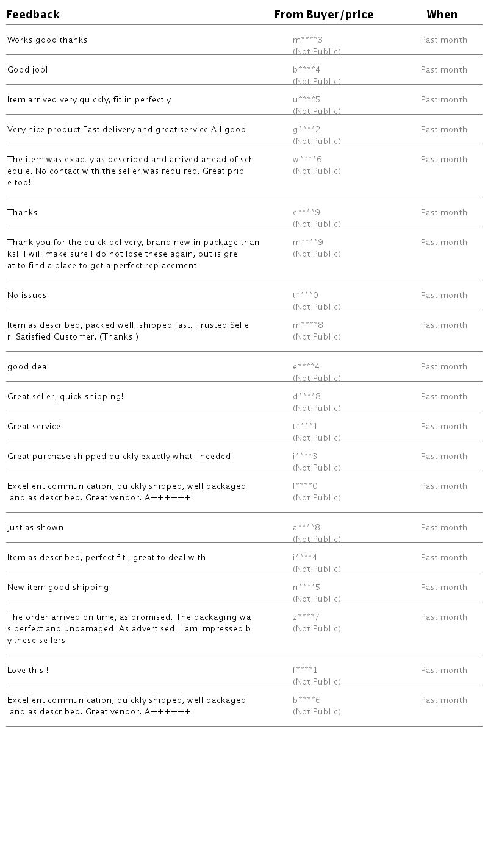Open buyer m****3 profile
Viewport: 488px width, 868px height.
point(307,40)
